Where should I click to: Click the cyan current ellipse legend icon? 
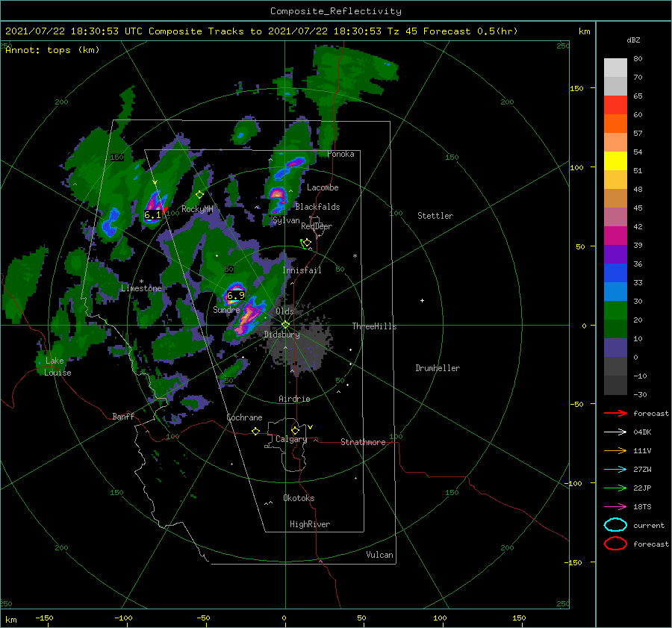pyautogui.click(x=615, y=525)
